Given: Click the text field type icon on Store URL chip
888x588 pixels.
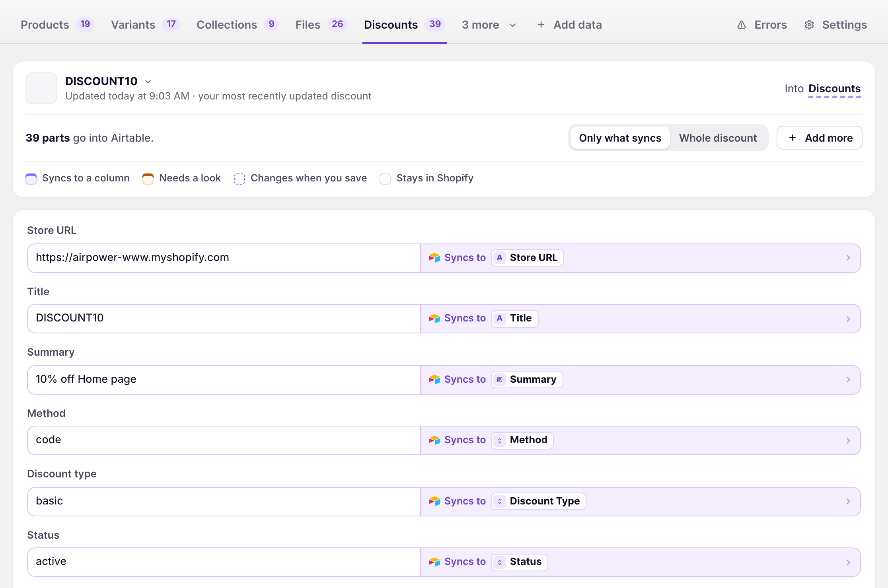Looking at the screenshot, I should 500,258.
